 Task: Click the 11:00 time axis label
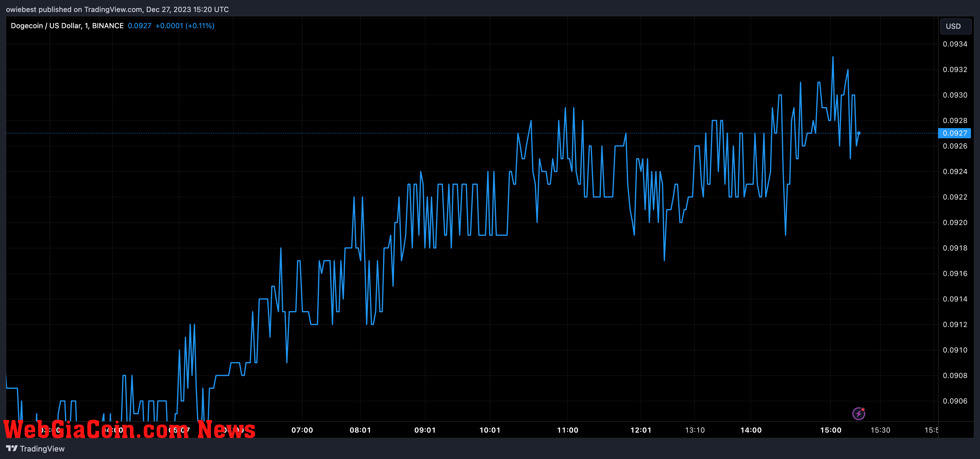(x=568, y=430)
